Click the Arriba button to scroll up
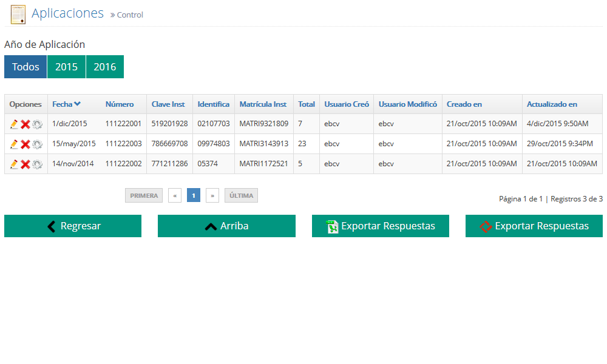 coord(226,226)
